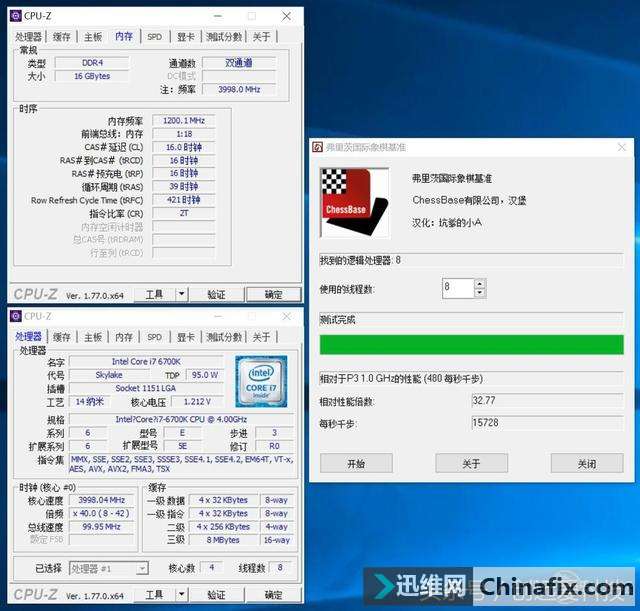Click the 验证 button in the bottom CPU-Z window
Image resolution: width=640 pixels, height=611 pixels.
tap(216, 595)
